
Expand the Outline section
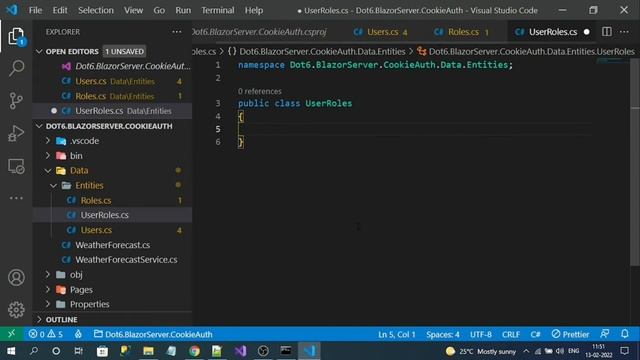coord(39,319)
